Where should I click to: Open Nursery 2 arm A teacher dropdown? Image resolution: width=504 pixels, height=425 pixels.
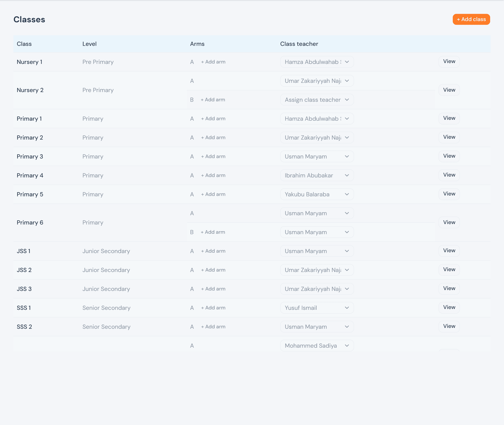pyautogui.click(x=317, y=81)
